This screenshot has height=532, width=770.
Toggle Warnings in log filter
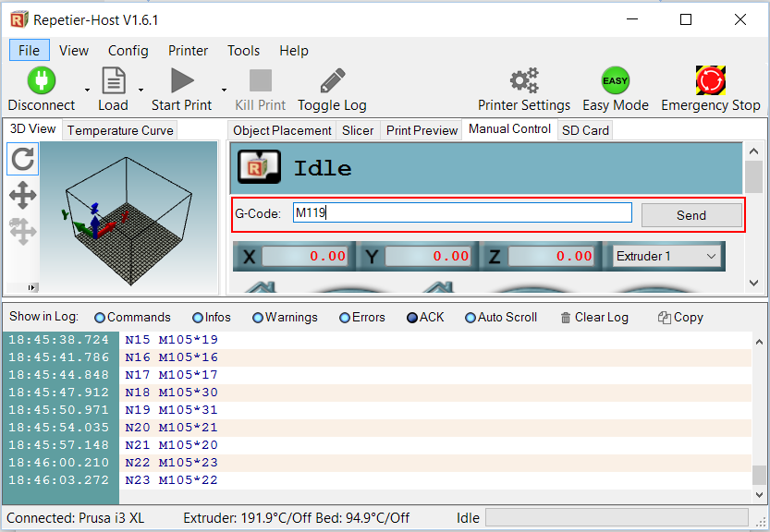point(285,318)
